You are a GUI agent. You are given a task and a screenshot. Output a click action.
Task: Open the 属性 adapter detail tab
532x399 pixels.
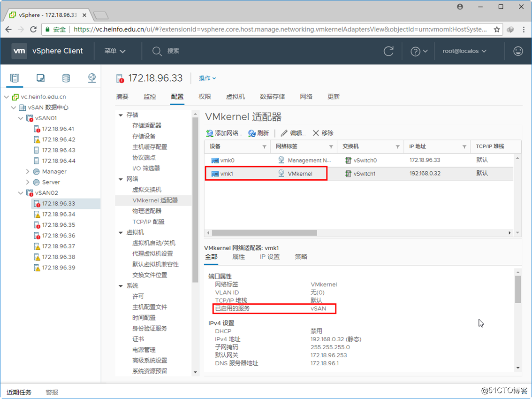(x=238, y=257)
